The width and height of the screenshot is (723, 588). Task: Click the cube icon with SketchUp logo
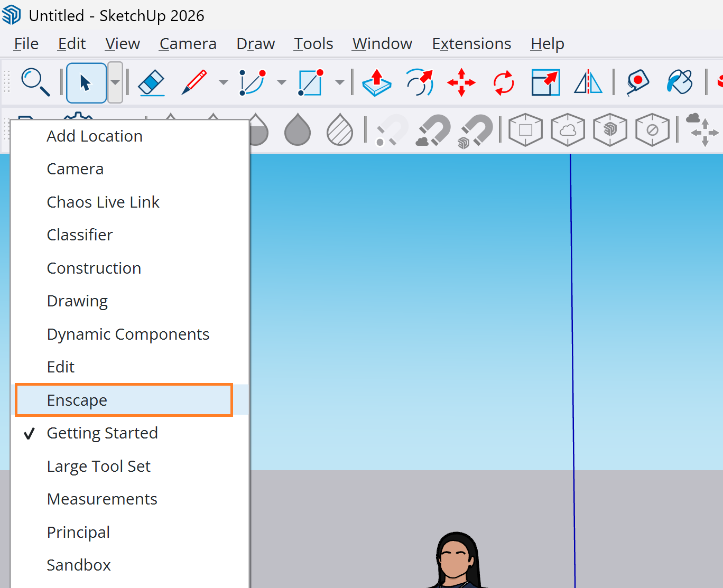coord(610,129)
